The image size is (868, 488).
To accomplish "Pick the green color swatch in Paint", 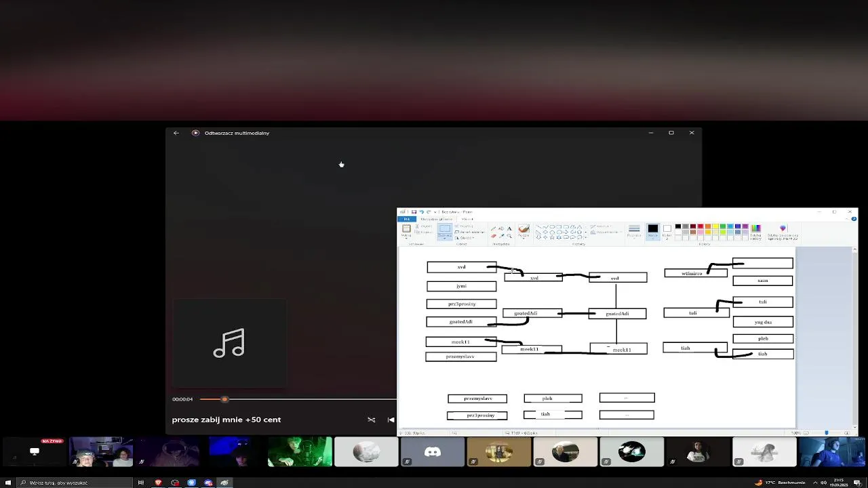I will (x=723, y=226).
